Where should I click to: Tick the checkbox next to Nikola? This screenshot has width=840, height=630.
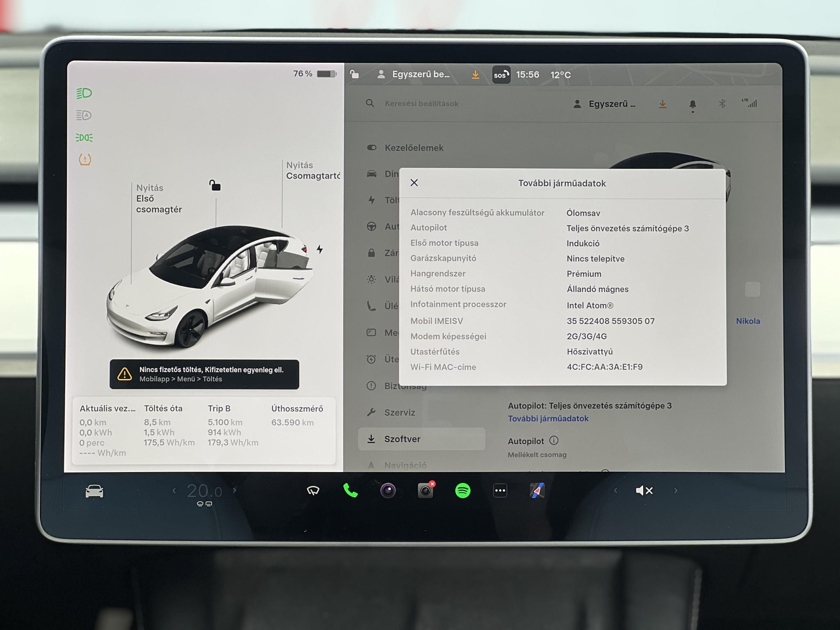pos(753,289)
